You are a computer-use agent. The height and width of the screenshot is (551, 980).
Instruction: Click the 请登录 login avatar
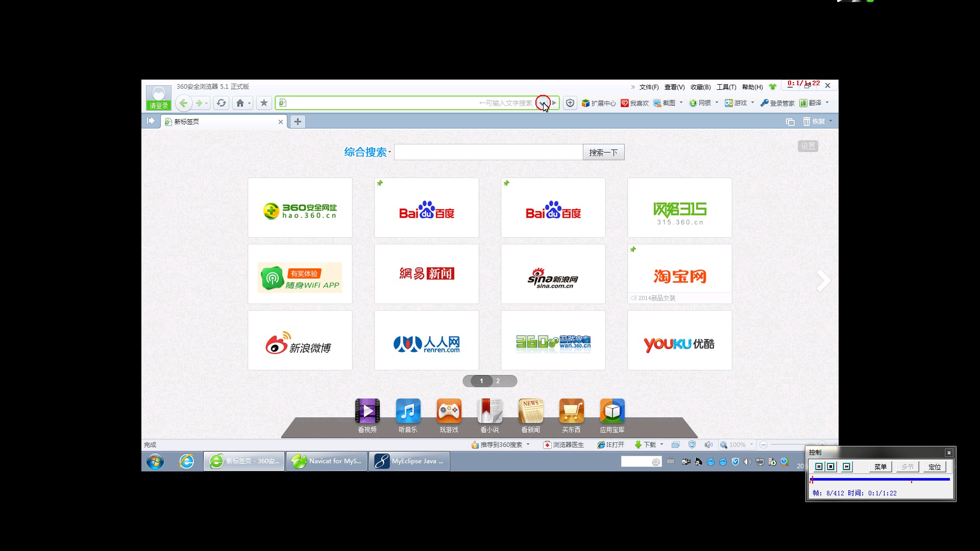pyautogui.click(x=159, y=97)
